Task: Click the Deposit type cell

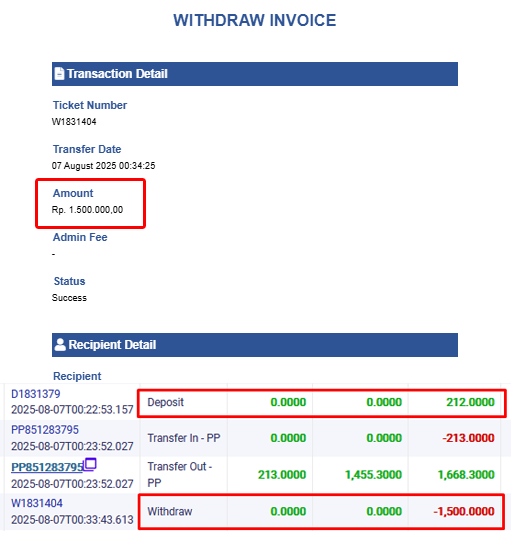Action: pyautogui.click(x=183, y=402)
